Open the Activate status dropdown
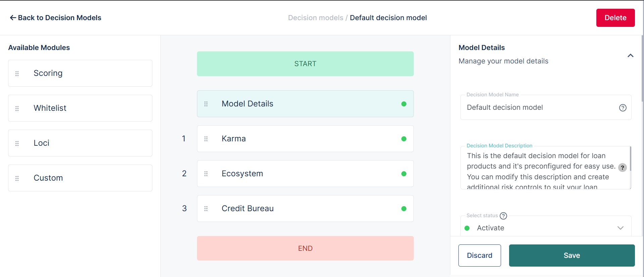The width and height of the screenshot is (644, 277). [x=620, y=228]
